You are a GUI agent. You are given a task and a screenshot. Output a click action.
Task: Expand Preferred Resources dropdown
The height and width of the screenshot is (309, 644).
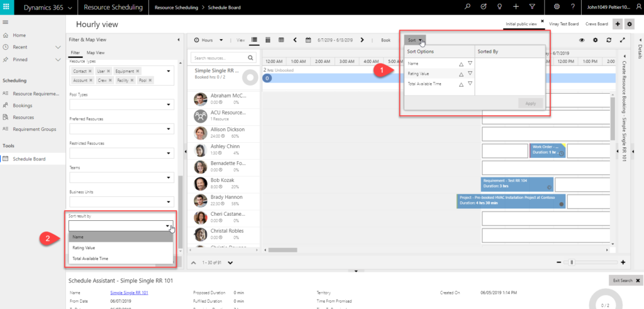tap(169, 129)
